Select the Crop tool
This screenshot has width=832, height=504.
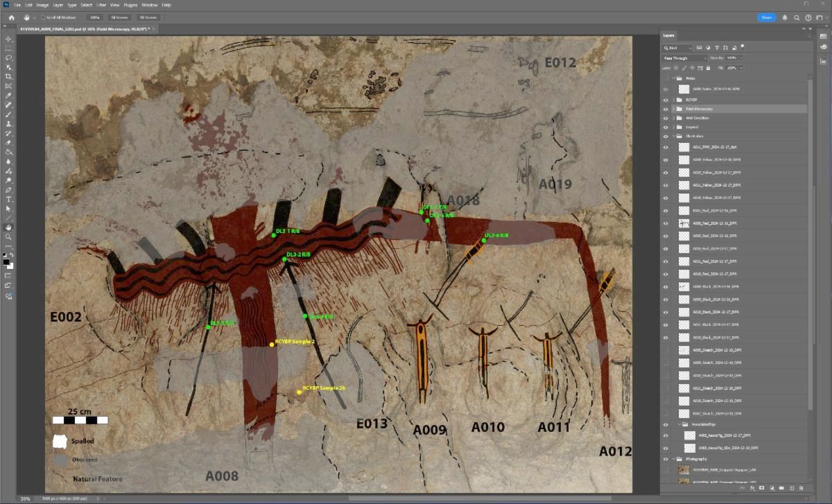pos(9,77)
